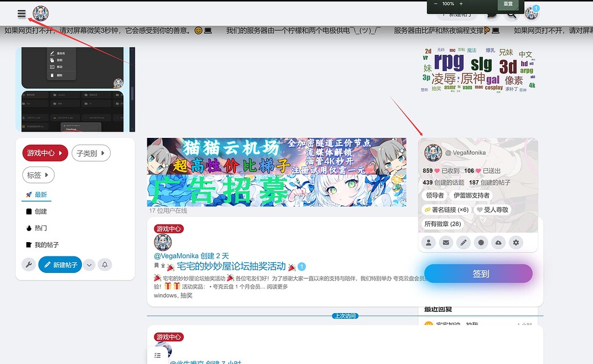Click the person profile icon in profile card
The image size is (593, 364).
428,243
